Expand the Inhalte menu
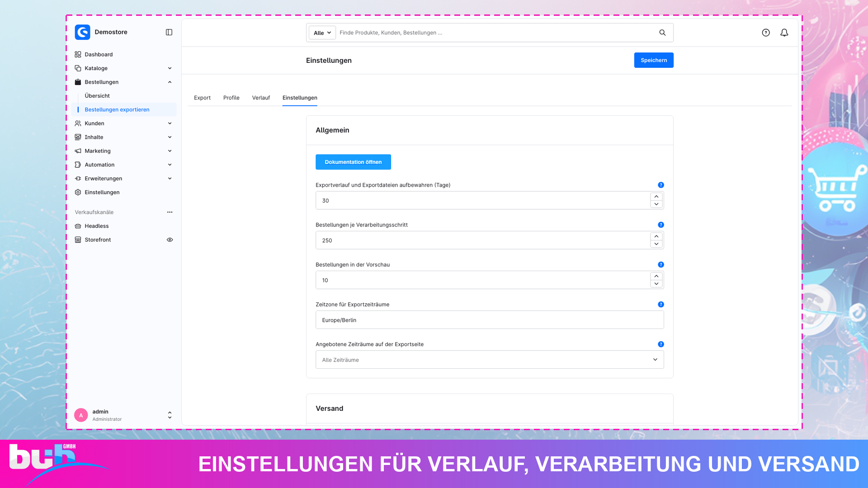 coord(170,137)
